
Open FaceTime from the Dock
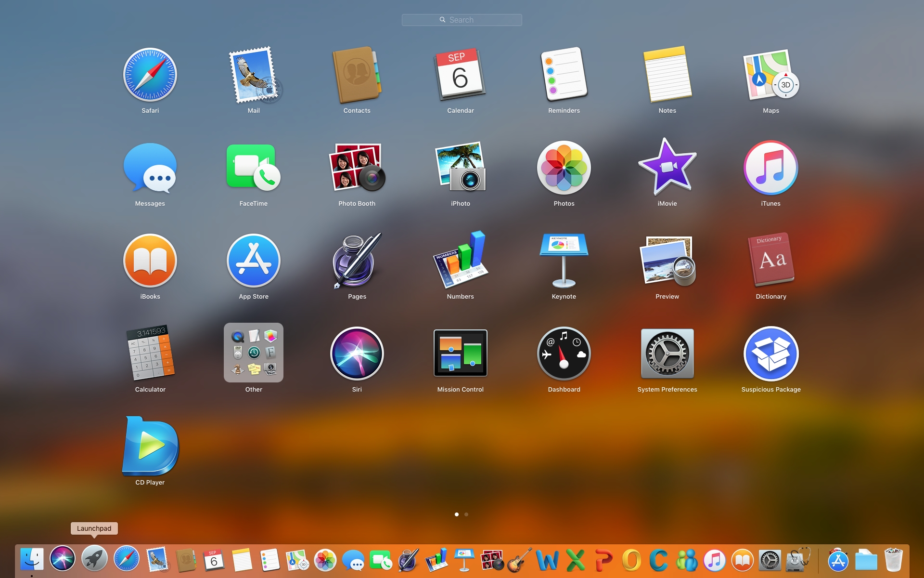[x=381, y=561]
